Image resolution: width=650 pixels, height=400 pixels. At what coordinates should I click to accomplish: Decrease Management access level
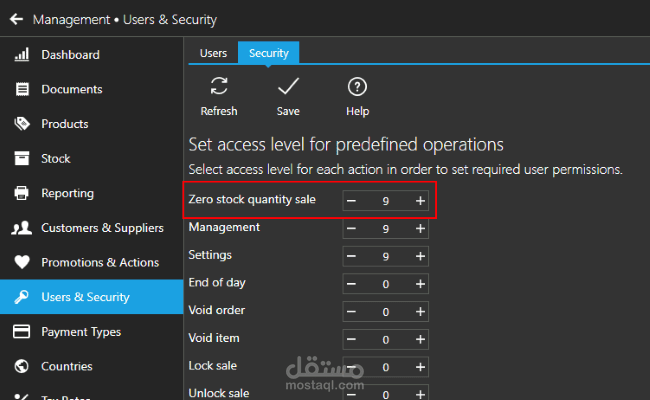tap(351, 229)
